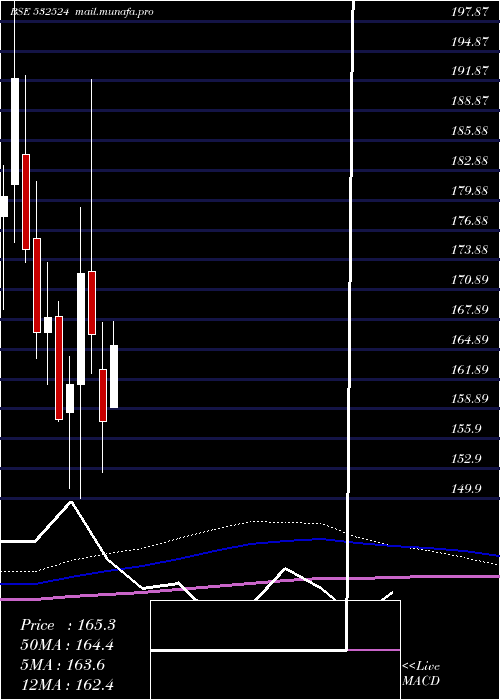
Task: Click the 170.89 price axis label
Action: click(470, 280)
